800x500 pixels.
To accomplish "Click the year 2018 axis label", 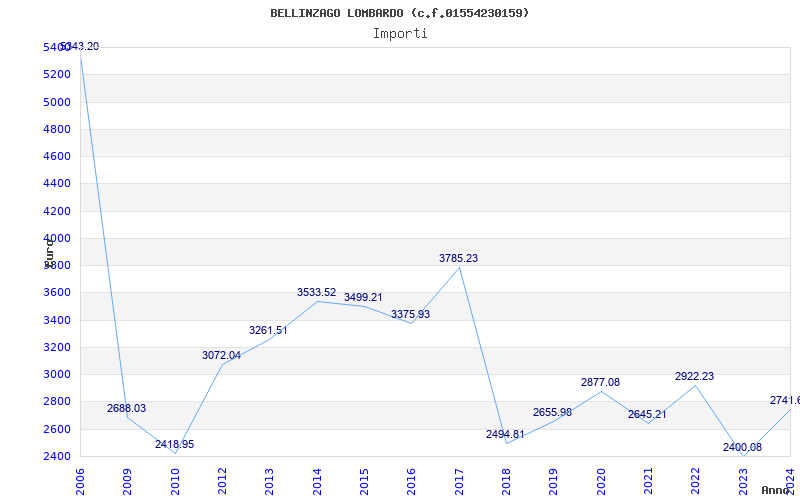I will (506, 482).
